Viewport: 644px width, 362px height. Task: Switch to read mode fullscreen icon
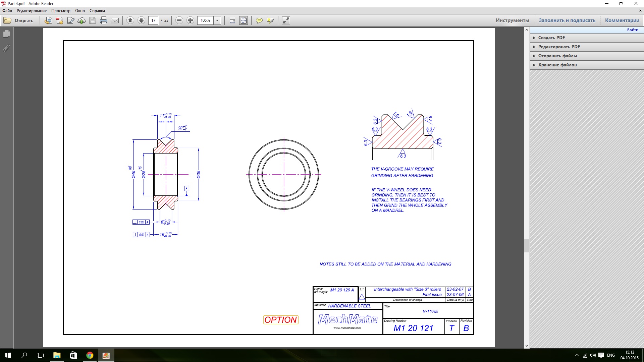pos(286,20)
